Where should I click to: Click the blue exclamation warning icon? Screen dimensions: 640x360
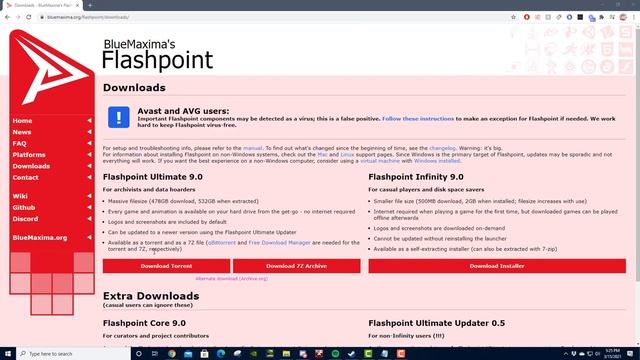119,117
